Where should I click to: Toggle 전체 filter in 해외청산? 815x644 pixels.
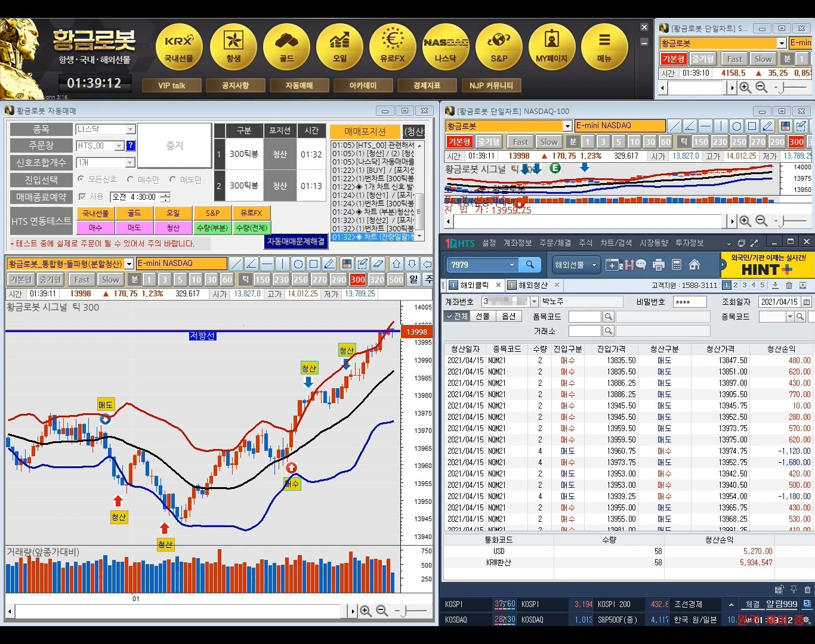[458, 316]
